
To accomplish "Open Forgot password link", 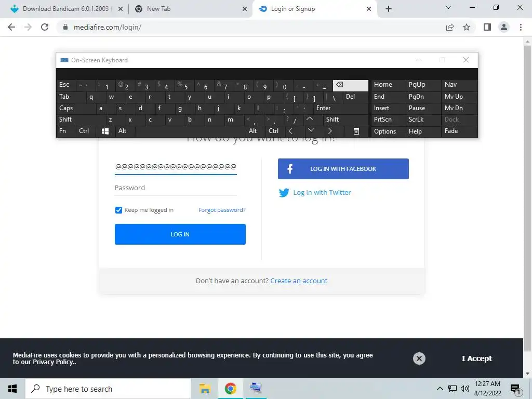I will pos(222,210).
